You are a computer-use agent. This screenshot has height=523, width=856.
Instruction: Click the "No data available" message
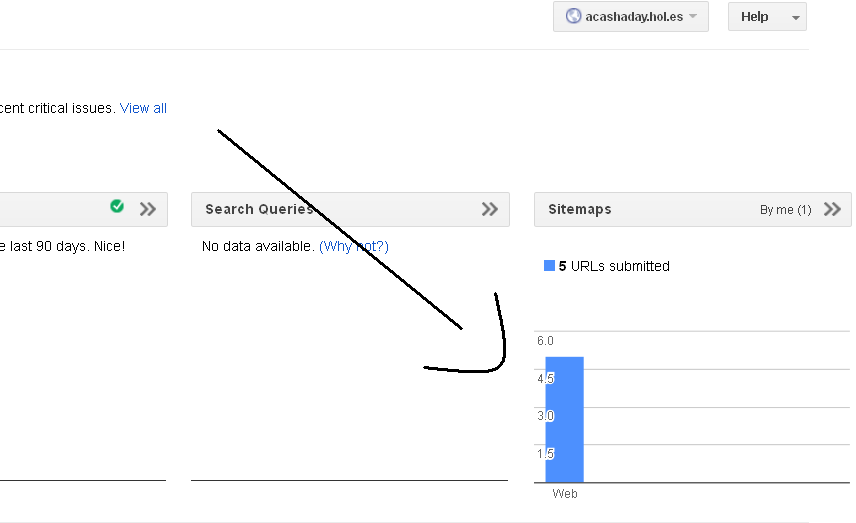(258, 246)
